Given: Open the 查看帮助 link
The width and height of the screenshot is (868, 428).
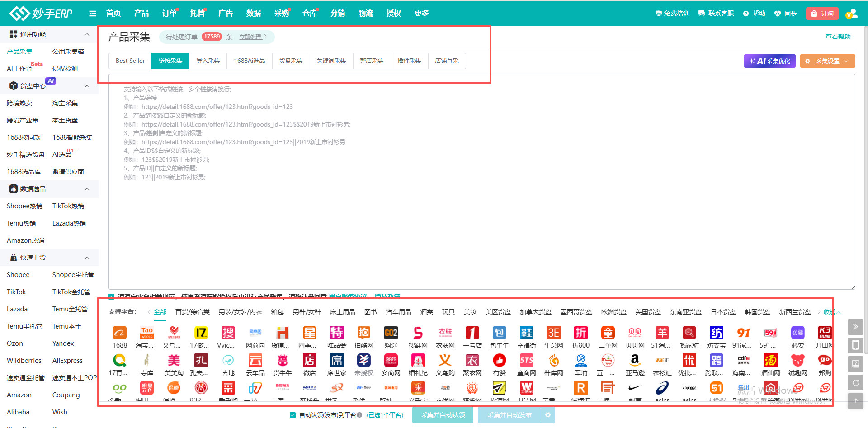Looking at the screenshot, I should pyautogui.click(x=838, y=37).
